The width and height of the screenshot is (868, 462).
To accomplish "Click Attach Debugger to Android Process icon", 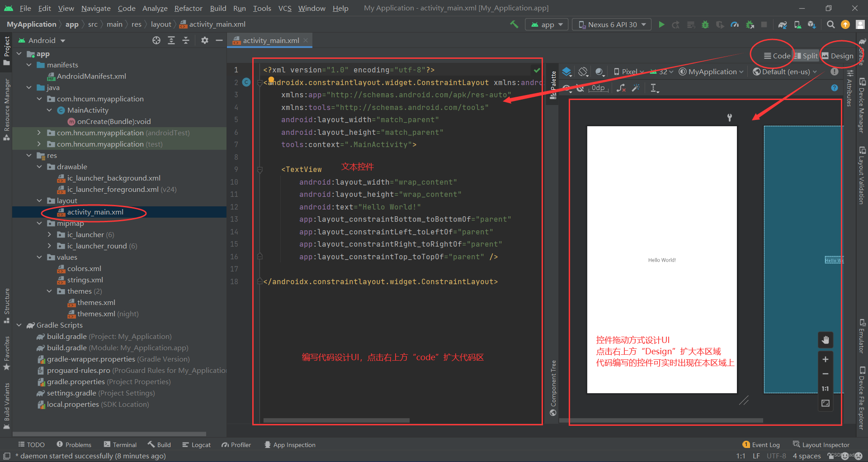I will coord(750,24).
